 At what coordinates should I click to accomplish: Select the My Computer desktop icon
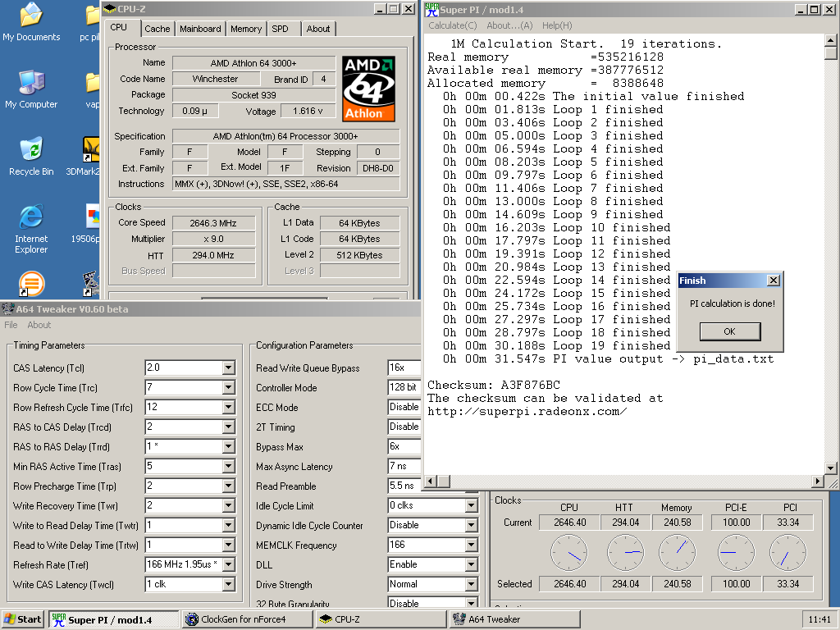[31, 89]
